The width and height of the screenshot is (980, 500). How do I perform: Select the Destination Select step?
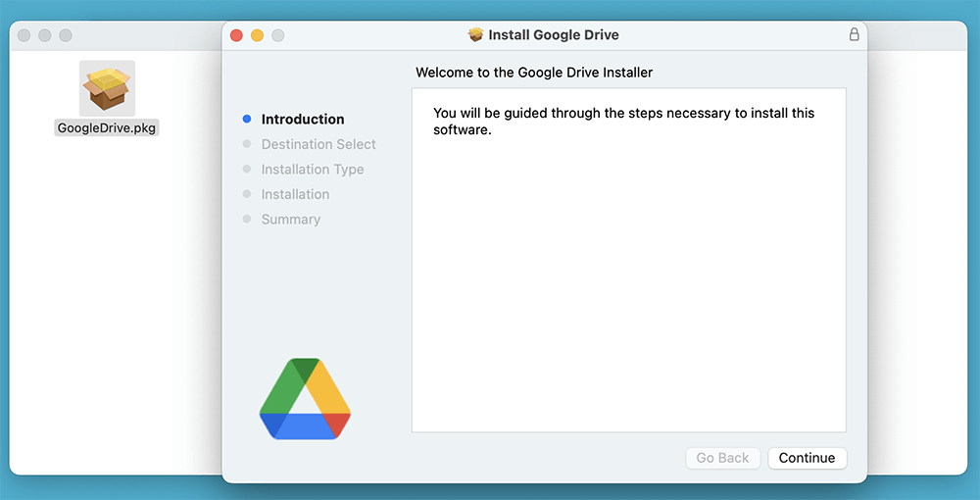click(x=318, y=144)
